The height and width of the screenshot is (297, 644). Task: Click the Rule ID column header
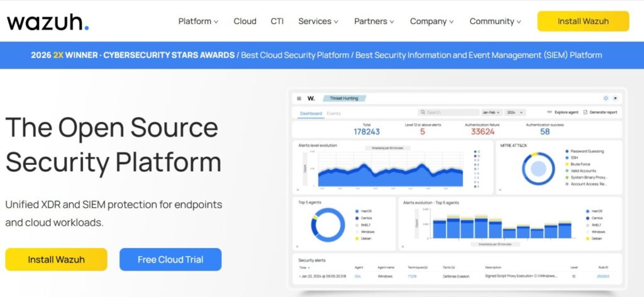tap(603, 267)
